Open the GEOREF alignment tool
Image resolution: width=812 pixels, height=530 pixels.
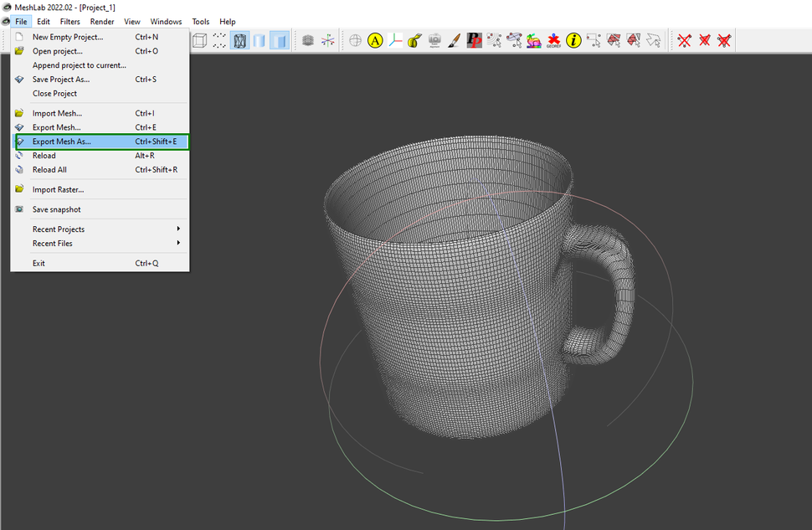coord(552,39)
